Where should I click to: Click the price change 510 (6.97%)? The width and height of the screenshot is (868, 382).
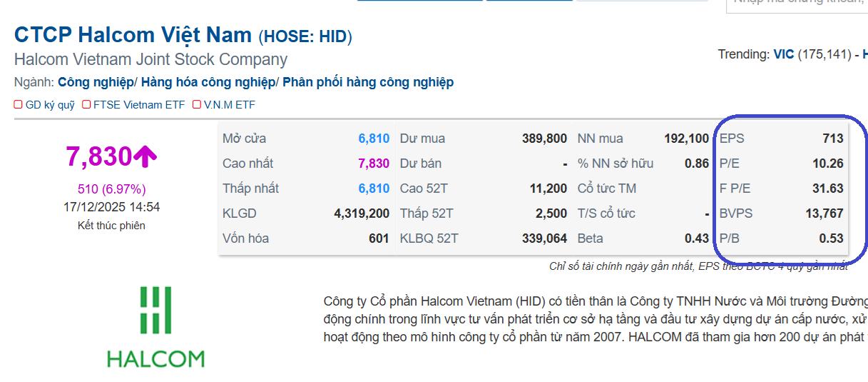[x=111, y=189]
